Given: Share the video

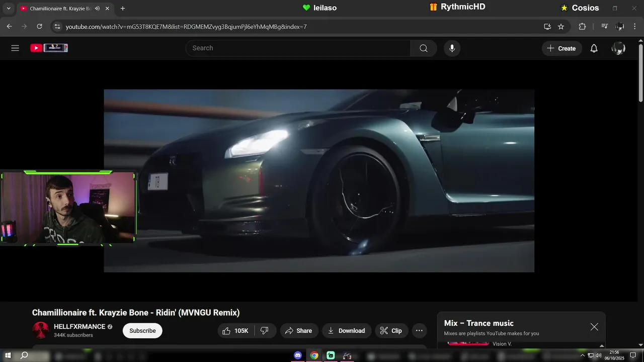Looking at the screenshot, I should [299, 330].
